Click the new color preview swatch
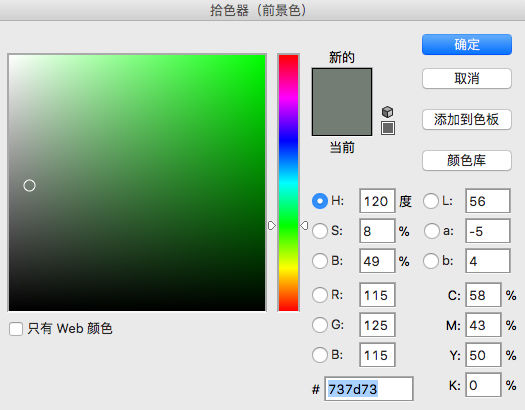525x410 pixels. (x=342, y=85)
